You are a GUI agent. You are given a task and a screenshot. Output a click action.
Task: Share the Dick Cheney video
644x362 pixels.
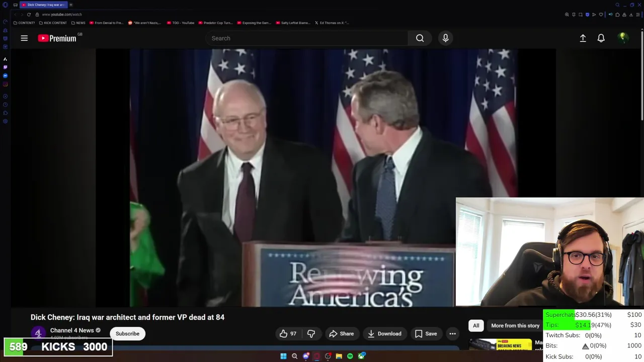[342, 334]
